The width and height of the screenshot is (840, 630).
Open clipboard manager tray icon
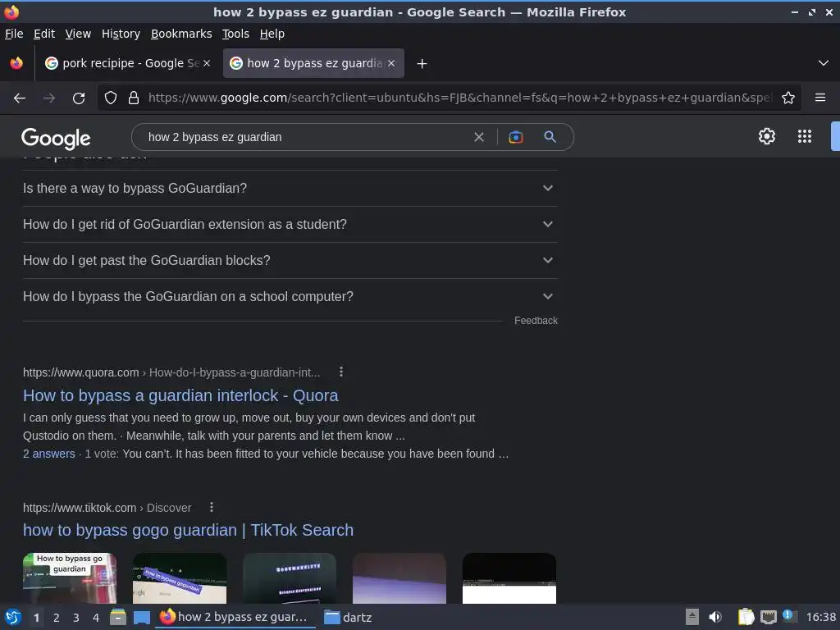[746, 617]
